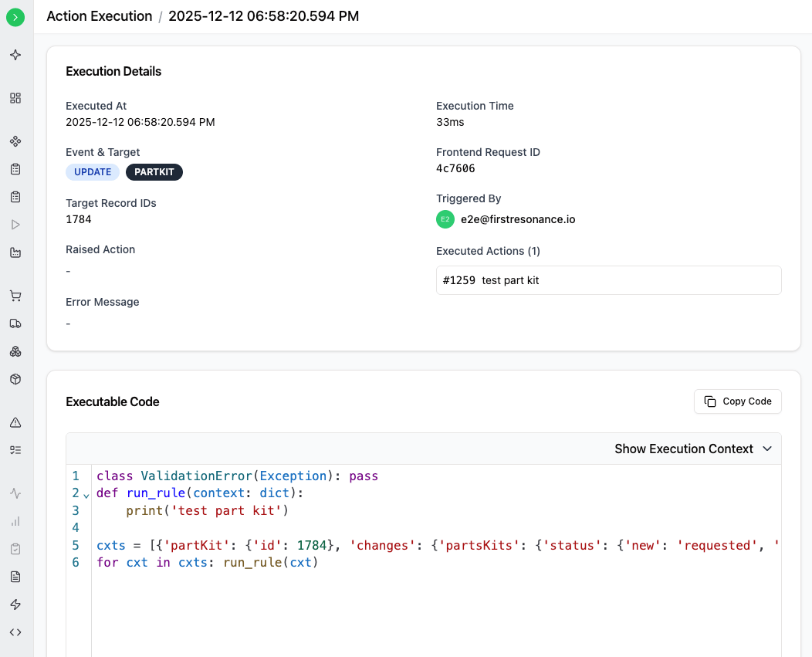The height and width of the screenshot is (657, 812).
Task: Open the factory icon in sidebar
Action: click(15, 252)
